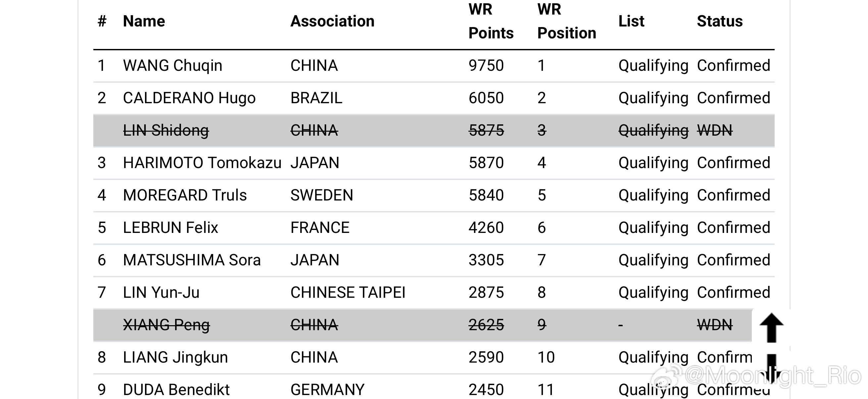Click MATSUSHIMA Sora name

click(x=192, y=260)
